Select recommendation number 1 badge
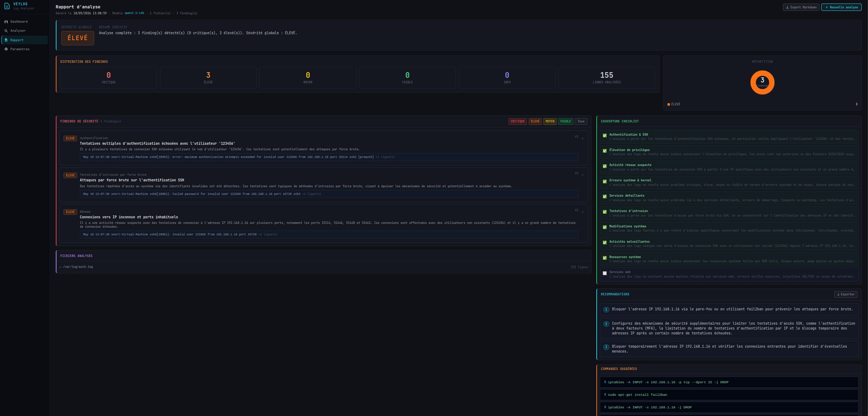The width and height of the screenshot is (868, 416). (606, 310)
